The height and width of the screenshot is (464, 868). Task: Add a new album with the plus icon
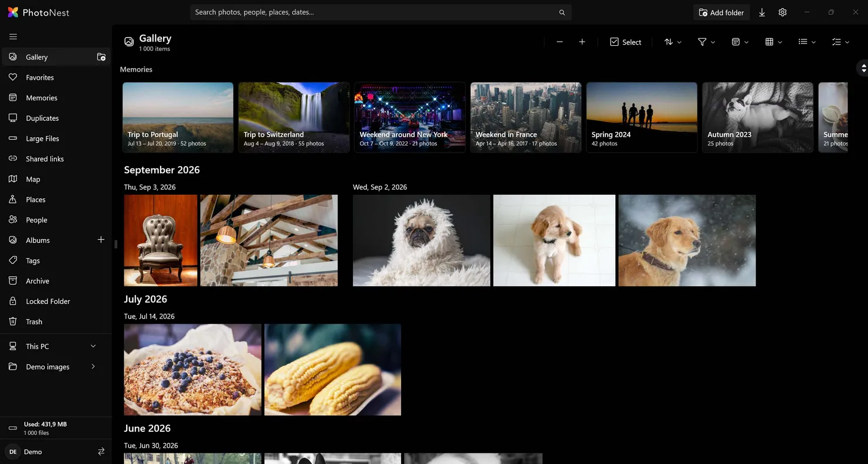point(101,240)
